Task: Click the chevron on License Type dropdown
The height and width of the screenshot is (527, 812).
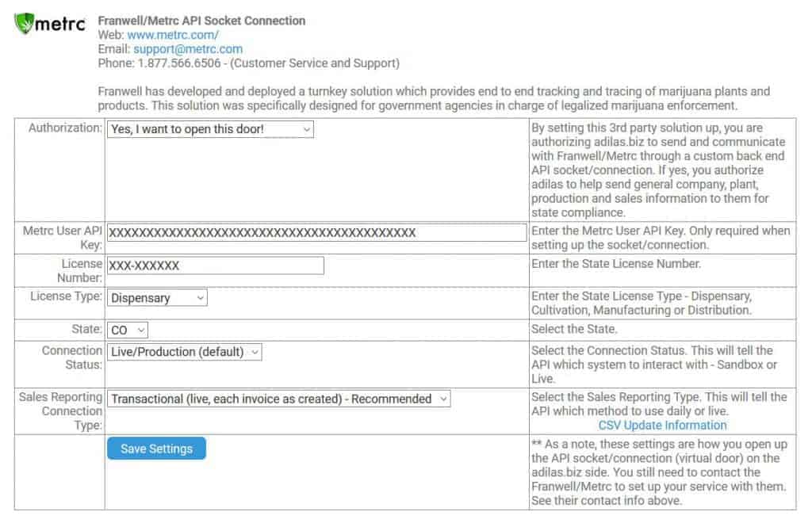Action: (200, 298)
